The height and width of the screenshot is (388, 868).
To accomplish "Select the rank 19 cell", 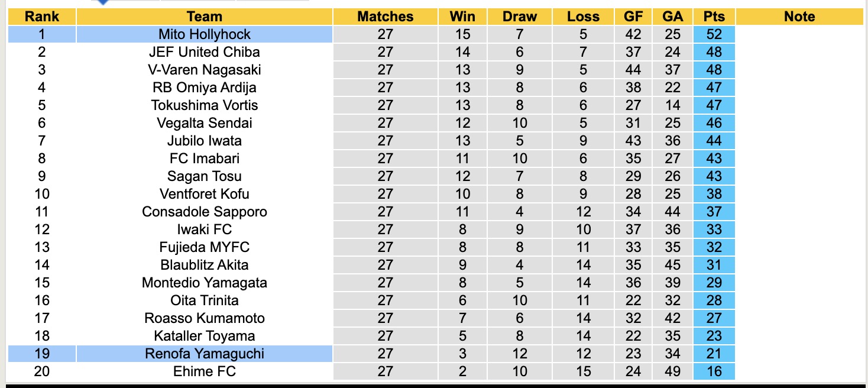I will (41, 354).
